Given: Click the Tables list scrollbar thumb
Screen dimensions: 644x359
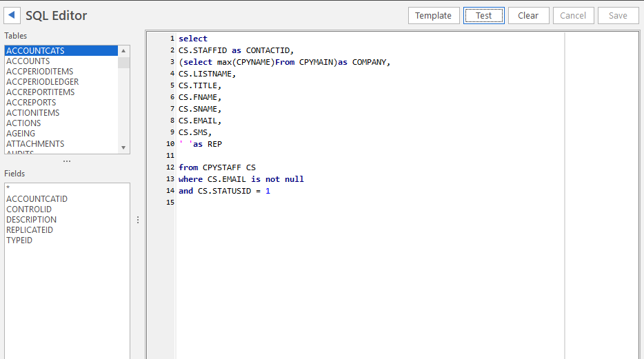Looking at the screenshot, I should click(123, 63).
